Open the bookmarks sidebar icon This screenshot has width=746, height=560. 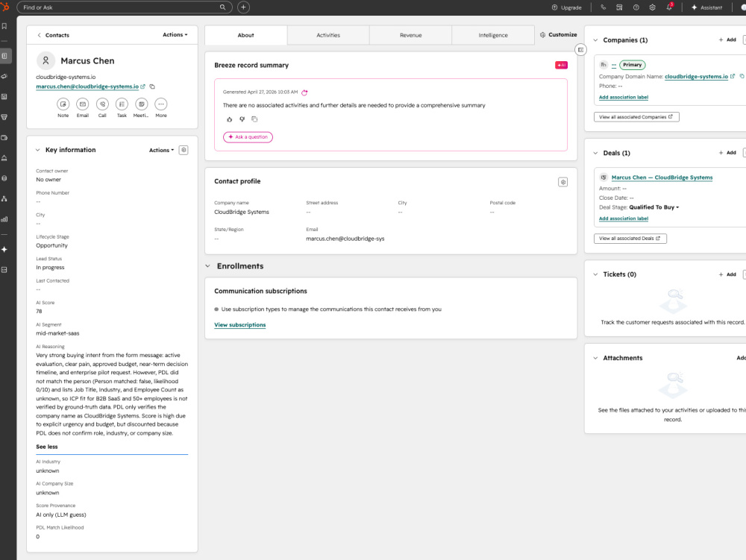[4, 26]
